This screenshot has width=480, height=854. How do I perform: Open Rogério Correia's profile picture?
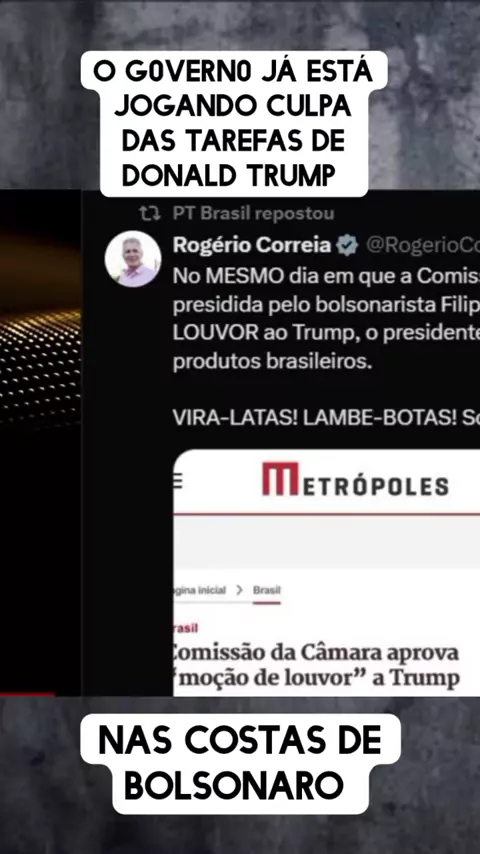133,259
